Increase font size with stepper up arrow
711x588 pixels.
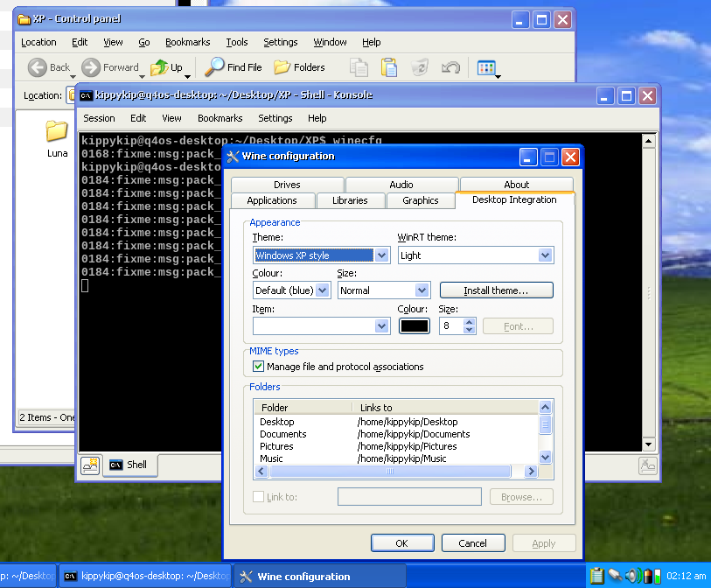click(x=470, y=322)
